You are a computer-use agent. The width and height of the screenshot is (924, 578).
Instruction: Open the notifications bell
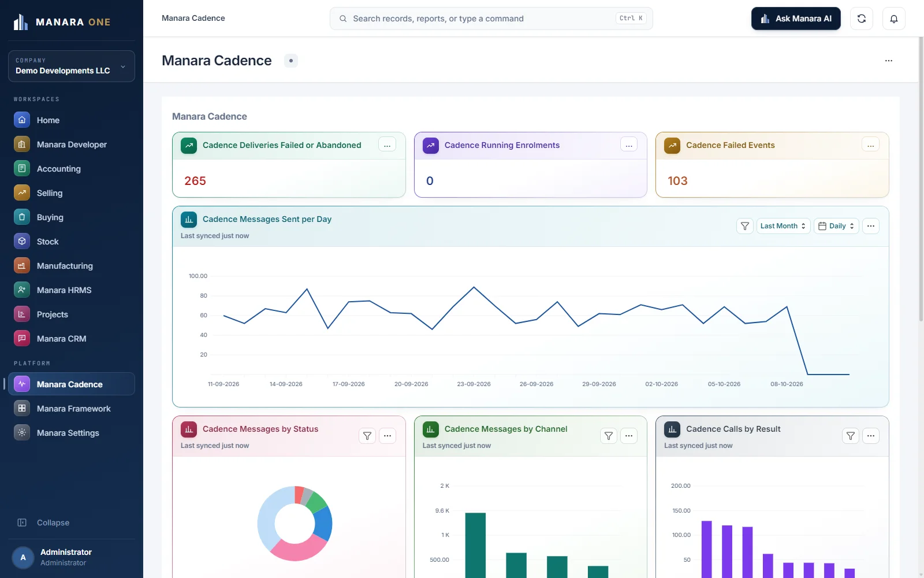pyautogui.click(x=894, y=18)
